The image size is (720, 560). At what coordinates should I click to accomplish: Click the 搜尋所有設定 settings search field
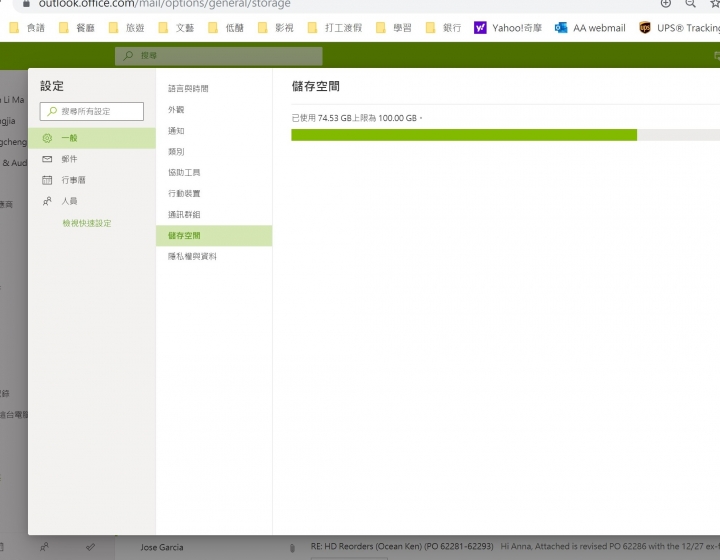pos(92,112)
